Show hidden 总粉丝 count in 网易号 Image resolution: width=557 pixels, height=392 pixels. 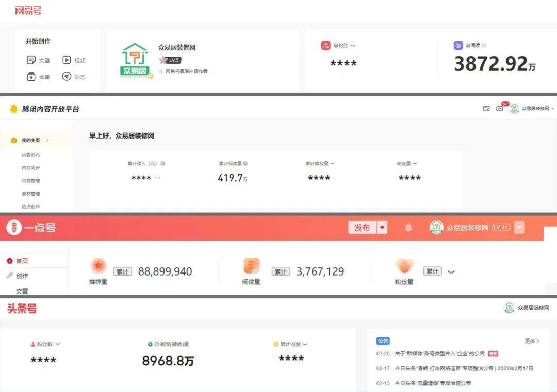(353, 45)
